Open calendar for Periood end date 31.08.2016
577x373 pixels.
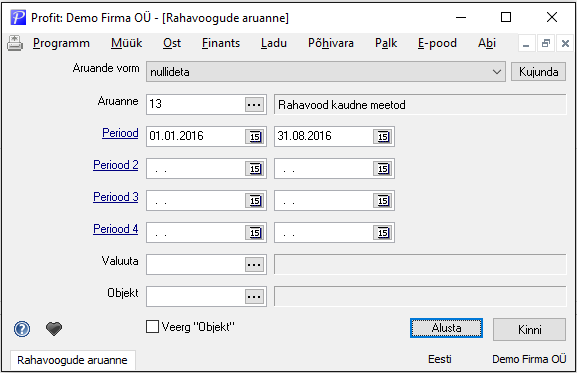coord(383,137)
